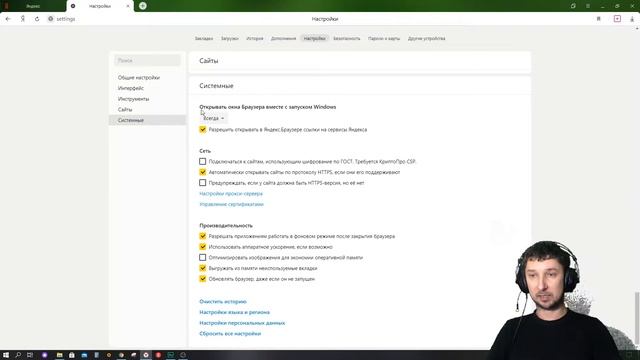The height and width of the screenshot is (360, 640).
Task: Click the Очистить историю link
Action: (x=223, y=301)
